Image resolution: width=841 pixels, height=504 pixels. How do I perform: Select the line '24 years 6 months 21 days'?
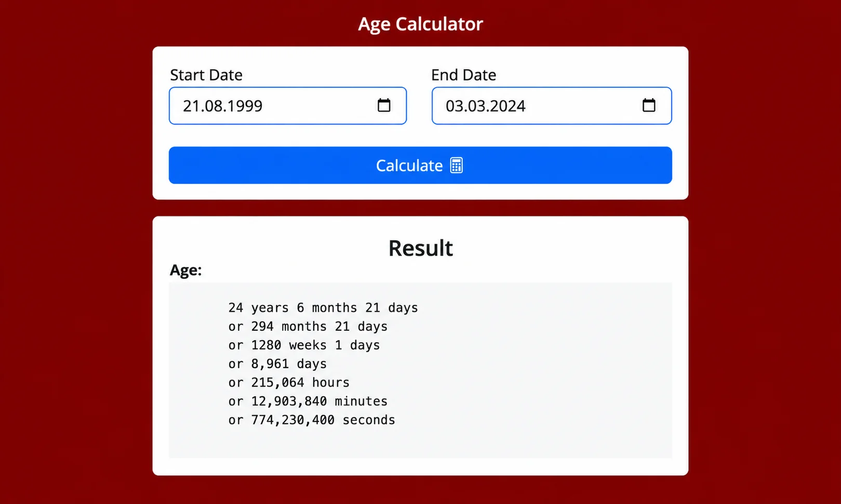pyautogui.click(x=323, y=308)
